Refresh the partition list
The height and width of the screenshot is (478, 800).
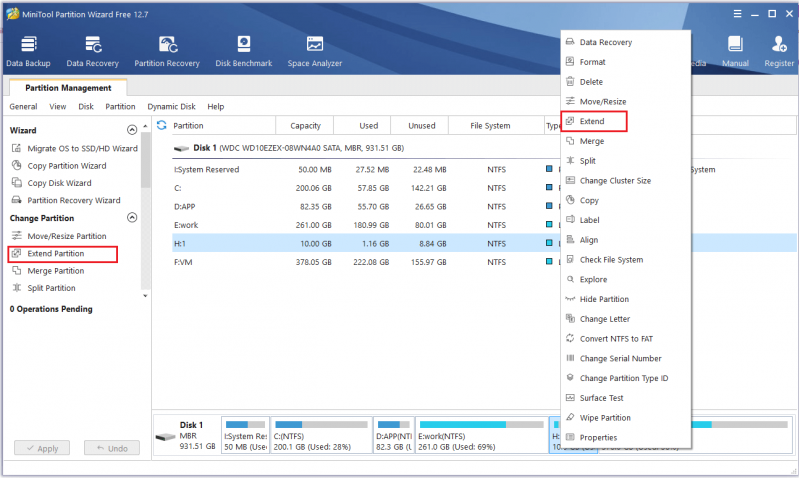click(162, 125)
